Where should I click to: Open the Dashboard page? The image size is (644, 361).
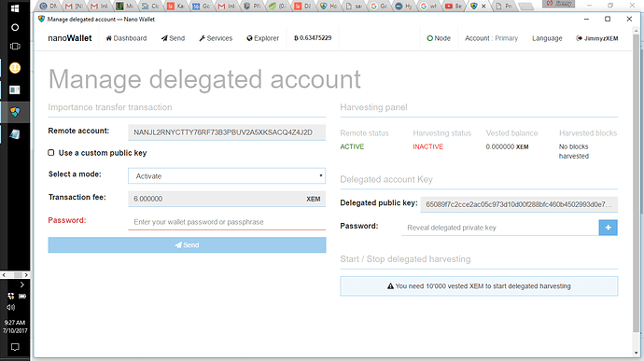126,38
